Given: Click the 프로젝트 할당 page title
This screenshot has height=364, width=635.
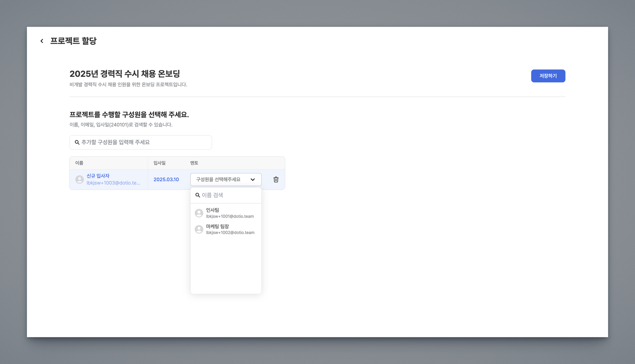Looking at the screenshot, I should [73, 41].
